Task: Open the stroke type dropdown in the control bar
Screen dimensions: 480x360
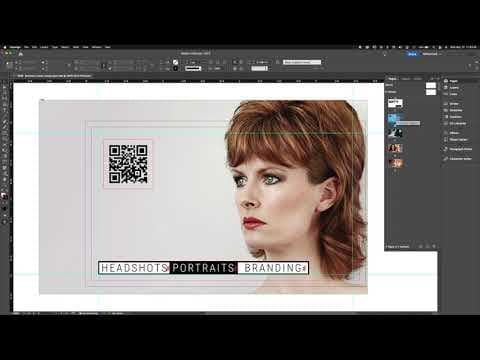Action: (193, 68)
